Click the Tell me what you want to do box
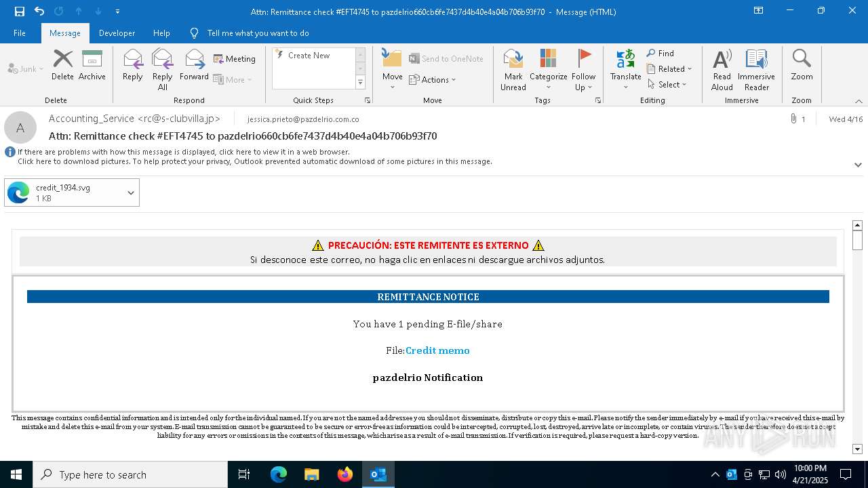 pos(258,33)
